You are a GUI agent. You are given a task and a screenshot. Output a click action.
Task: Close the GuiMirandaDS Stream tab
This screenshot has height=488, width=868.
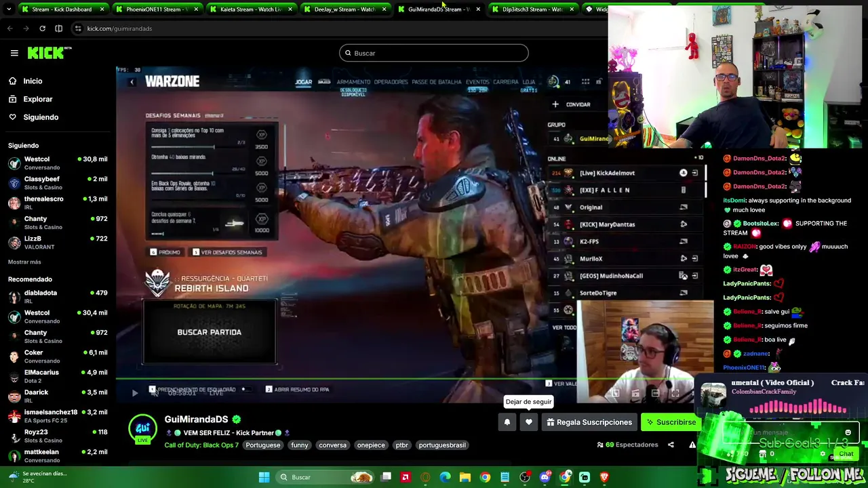point(478,9)
